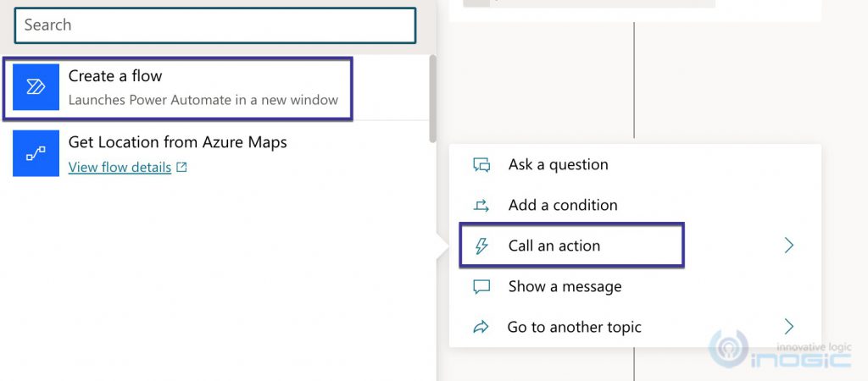Select the Create a flow option

click(x=203, y=87)
